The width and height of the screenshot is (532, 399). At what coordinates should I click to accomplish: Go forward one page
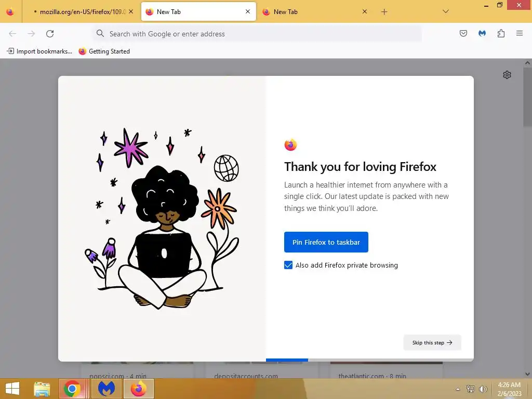point(31,34)
